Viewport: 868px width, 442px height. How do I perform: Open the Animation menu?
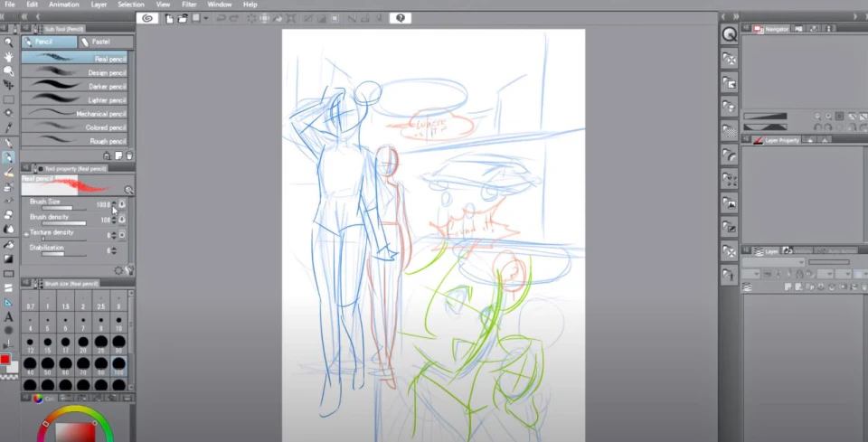coord(63,5)
